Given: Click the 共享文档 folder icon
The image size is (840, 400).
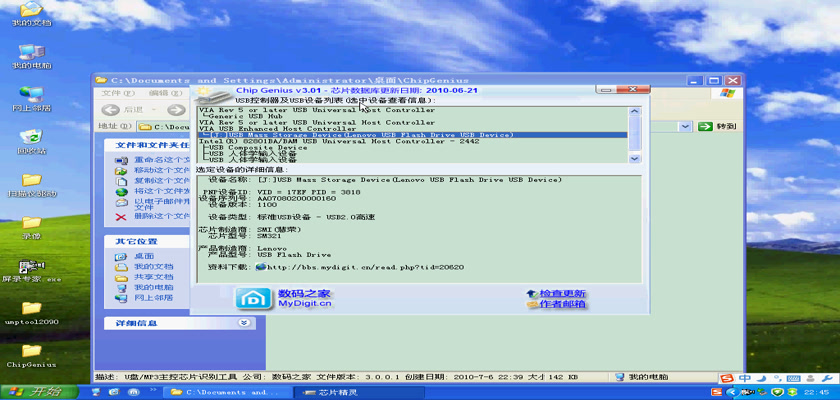Looking at the screenshot, I should [x=122, y=277].
